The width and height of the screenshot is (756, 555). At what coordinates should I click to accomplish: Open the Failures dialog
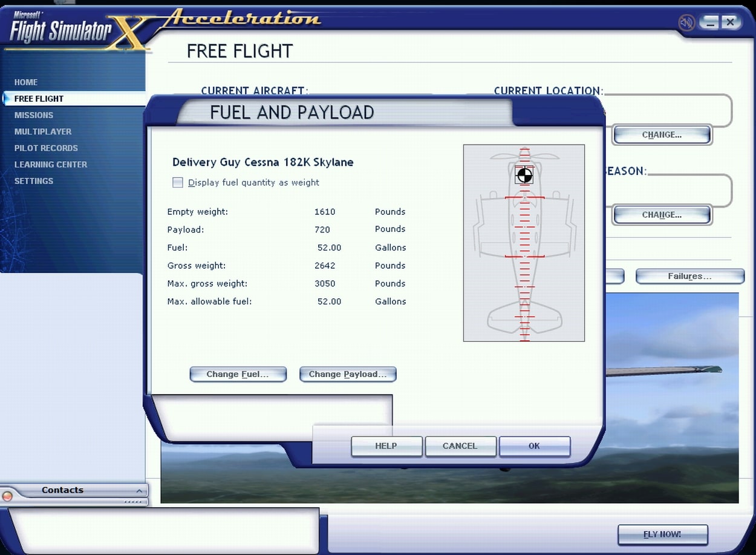[x=689, y=277]
